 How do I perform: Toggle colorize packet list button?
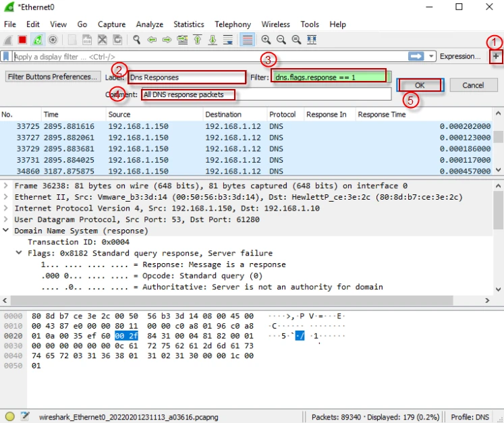point(247,40)
